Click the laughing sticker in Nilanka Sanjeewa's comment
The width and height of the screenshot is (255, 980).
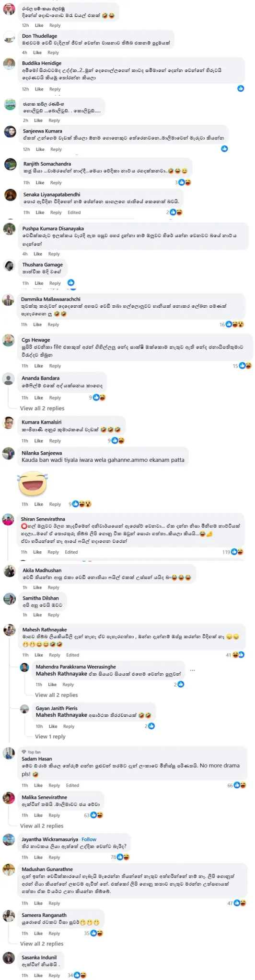pyautogui.click(x=32, y=483)
